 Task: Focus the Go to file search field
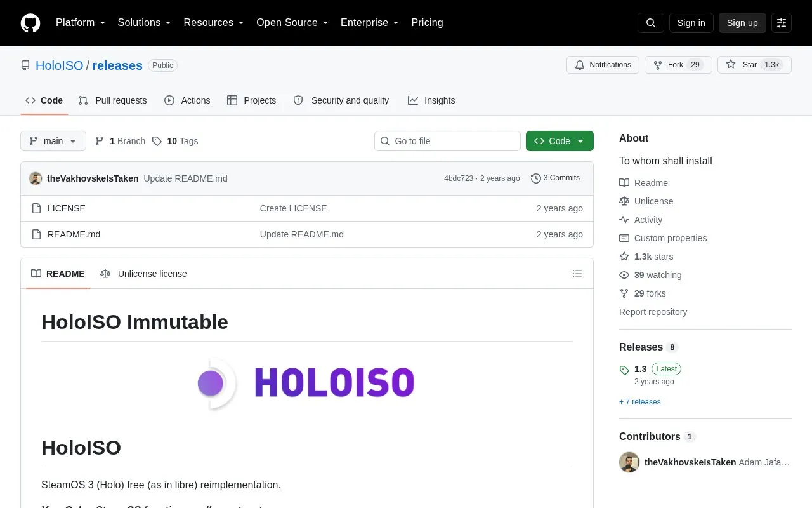[447, 141]
